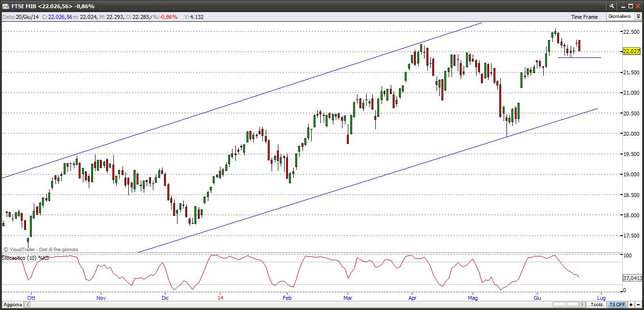Click the C: 22.026,56 close value

57,17
